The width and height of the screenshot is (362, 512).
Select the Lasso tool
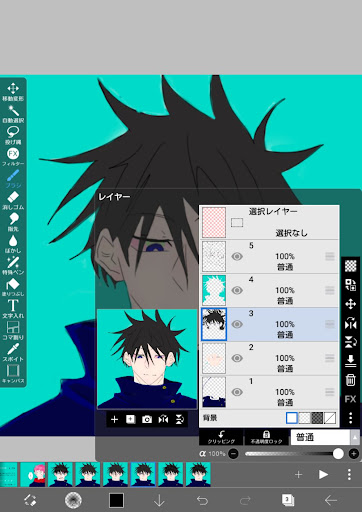13,135
